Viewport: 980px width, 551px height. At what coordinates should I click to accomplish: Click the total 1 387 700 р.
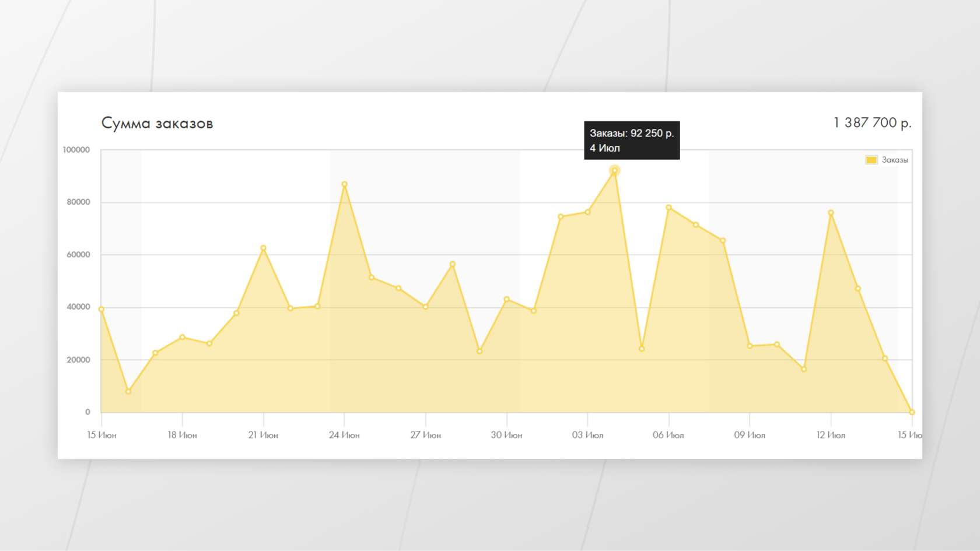(x=872, y=122)
